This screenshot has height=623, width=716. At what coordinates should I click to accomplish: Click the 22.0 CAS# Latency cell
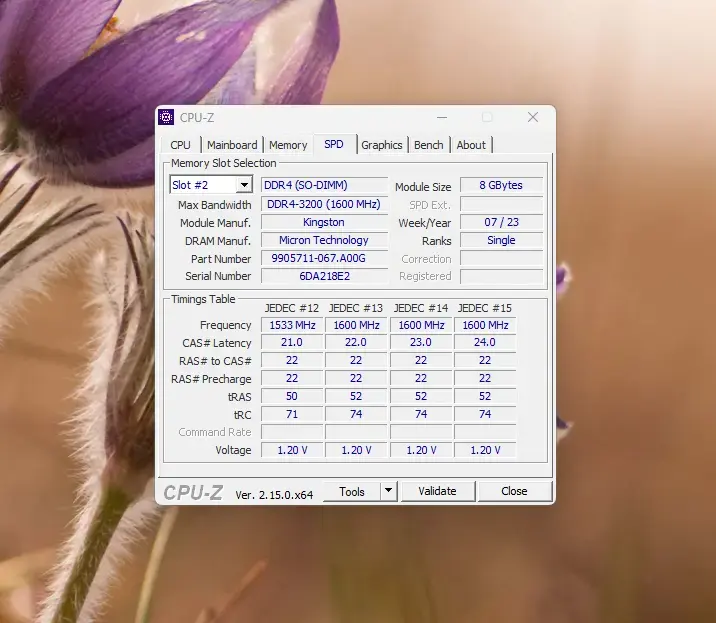tap(356, 343)
